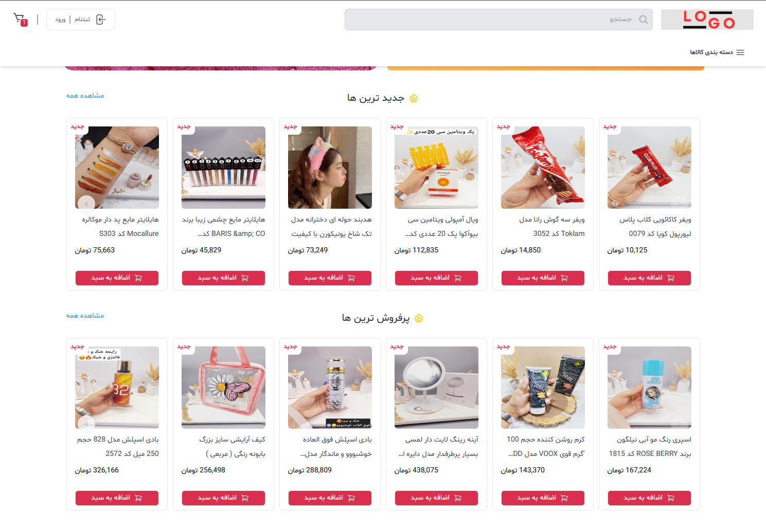Click the ورود login link

point(60,20)
